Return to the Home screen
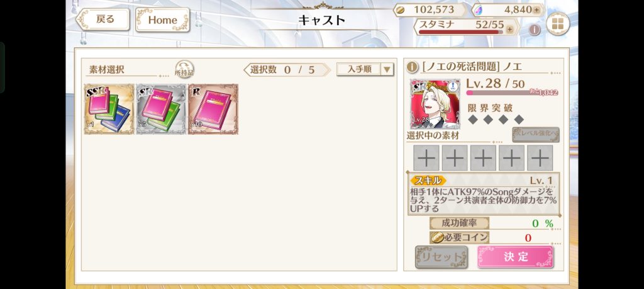644x289 pixels. [x=163, y=20]
